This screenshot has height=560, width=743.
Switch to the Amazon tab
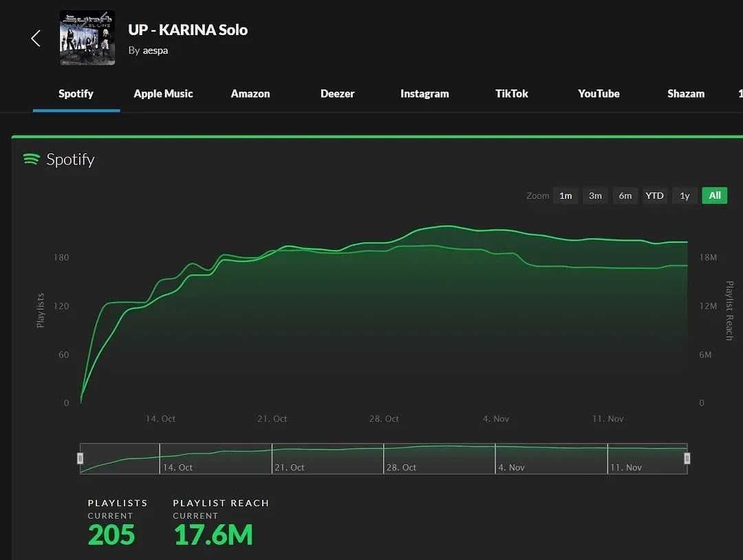click(250, 94)
